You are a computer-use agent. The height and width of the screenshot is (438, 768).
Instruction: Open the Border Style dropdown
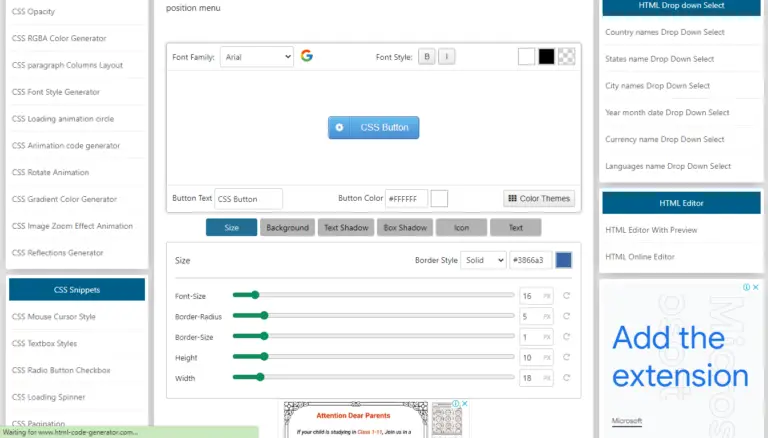483,260
